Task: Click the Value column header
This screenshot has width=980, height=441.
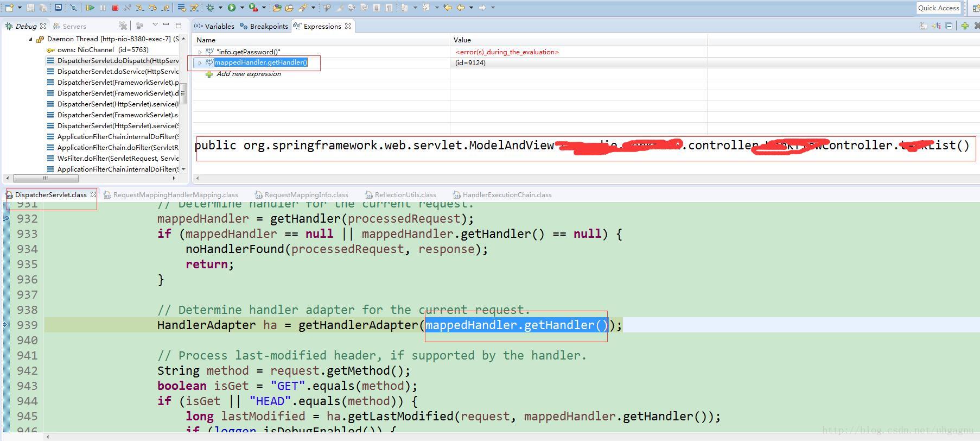Action: pyautogui.click(x=578, y=40)
